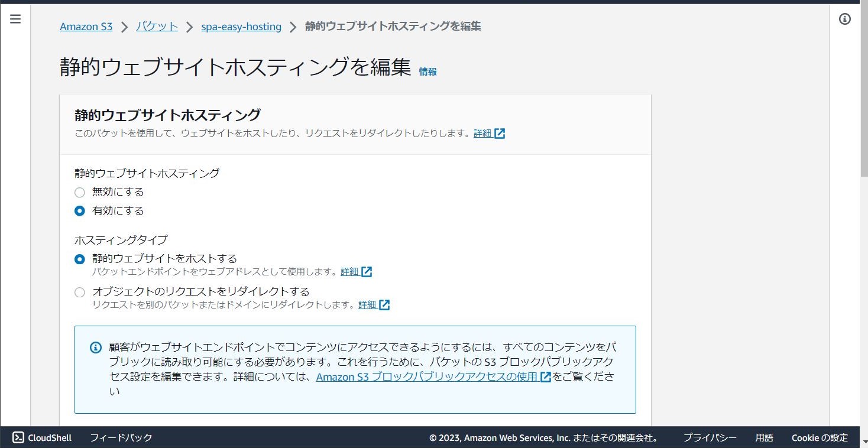Open バケット breadcrumb link
868x448 pixels.
[x=157, y=27]
